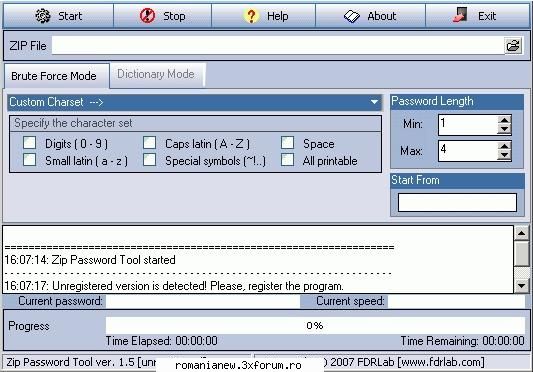Click the 'Specify the character set' heading

[73, 123]
